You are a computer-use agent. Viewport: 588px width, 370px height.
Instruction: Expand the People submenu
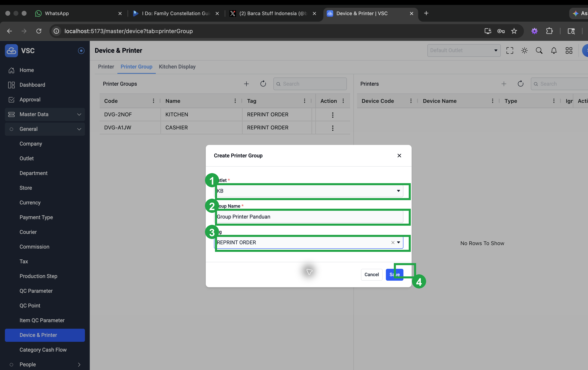(45, 364)
